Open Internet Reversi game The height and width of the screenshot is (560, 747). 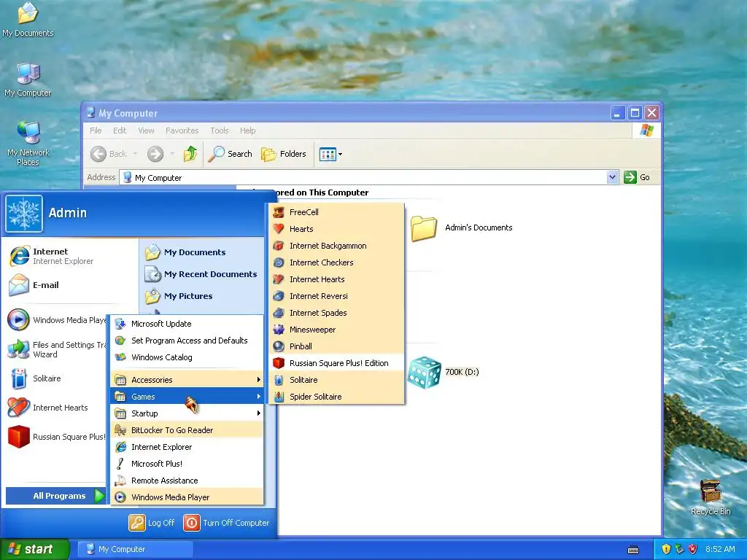tap(336, 296)
